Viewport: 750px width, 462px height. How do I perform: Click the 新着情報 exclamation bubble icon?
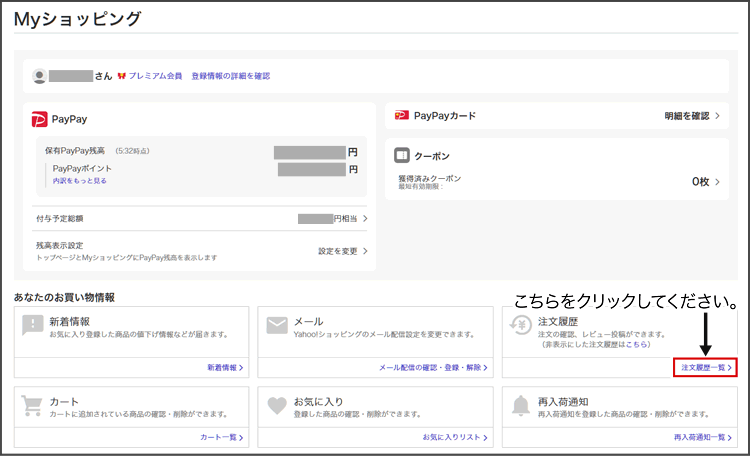33,325
